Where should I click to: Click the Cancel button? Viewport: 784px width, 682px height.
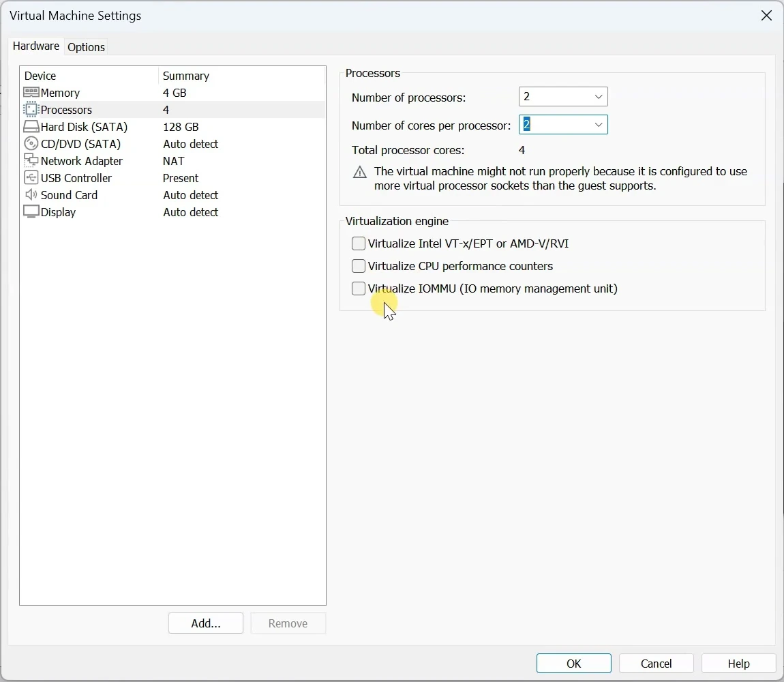[x=656, y=664]
